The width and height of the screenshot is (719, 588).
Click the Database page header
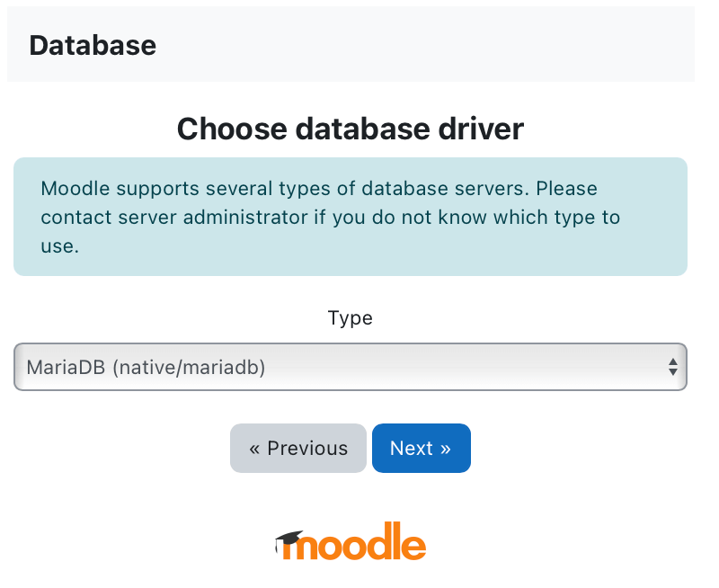tap(93, 45)
